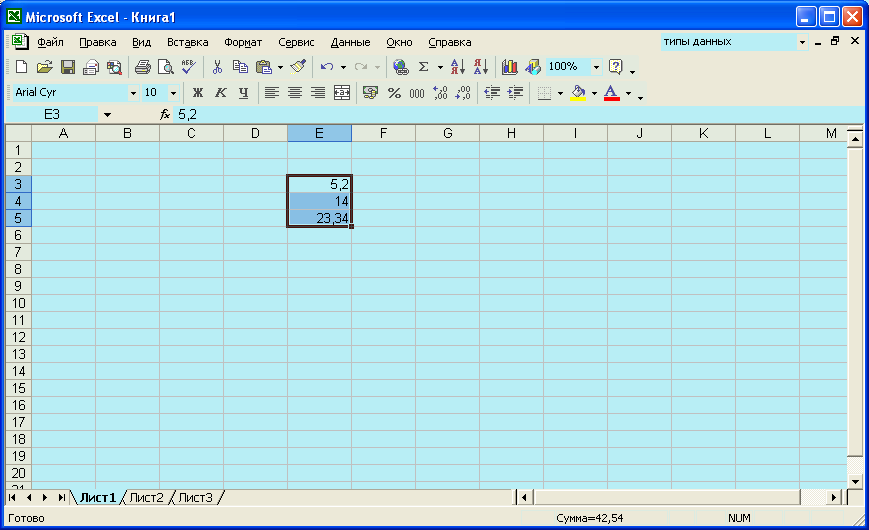The height and width of the screenshot is (530, 869).
Task: Open the Файл menu
Action: [50, 42]
